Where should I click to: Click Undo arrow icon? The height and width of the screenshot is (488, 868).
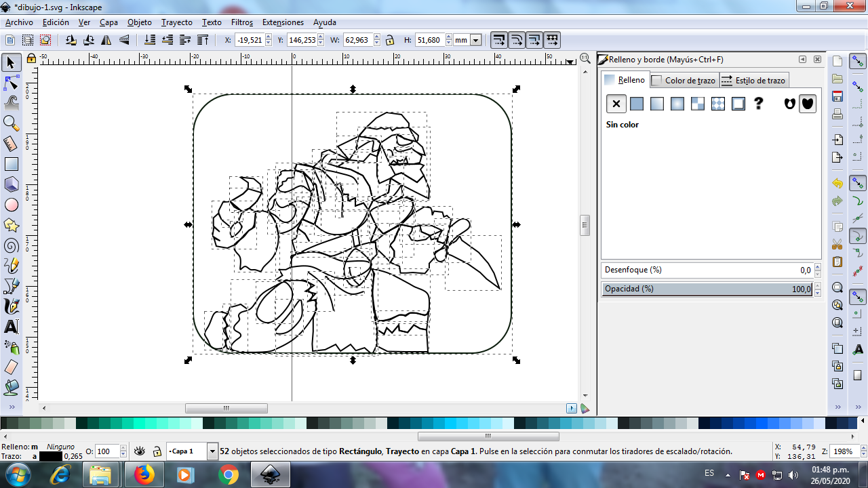click(x=837, y=184)
